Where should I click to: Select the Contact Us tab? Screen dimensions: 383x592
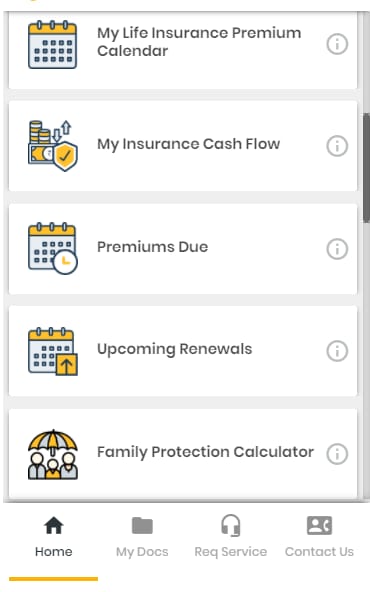319,536
